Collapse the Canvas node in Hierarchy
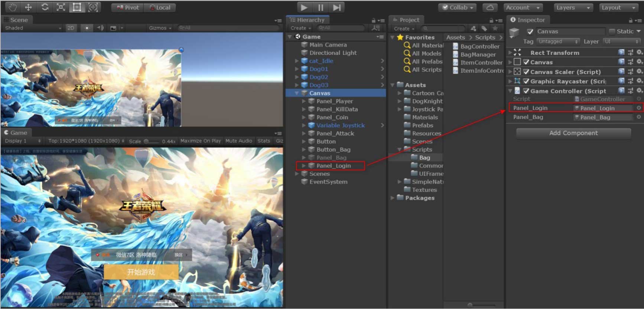This screenshot has height=309, width=644. pos(296,93)
